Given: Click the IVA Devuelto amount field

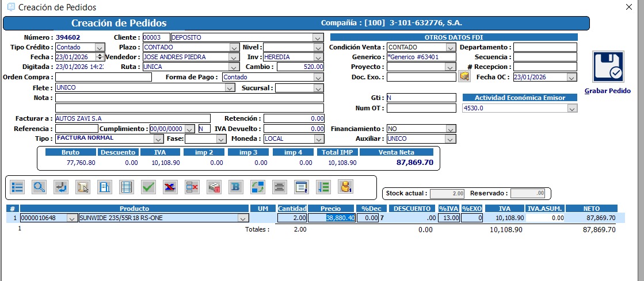Looking at the screenshot, I should tap(294, 129).
